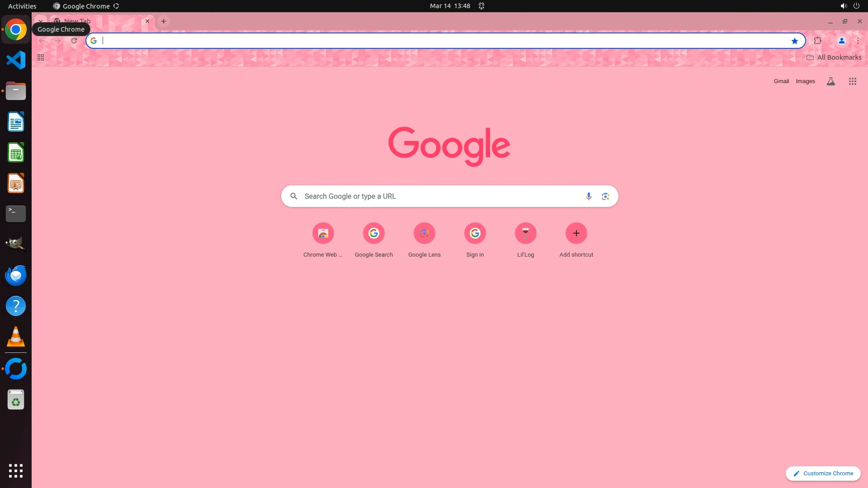This screenshot has width=868, height=488.
Task: Click the bookmark star in address bar
Action: click(x=794, y=41)
